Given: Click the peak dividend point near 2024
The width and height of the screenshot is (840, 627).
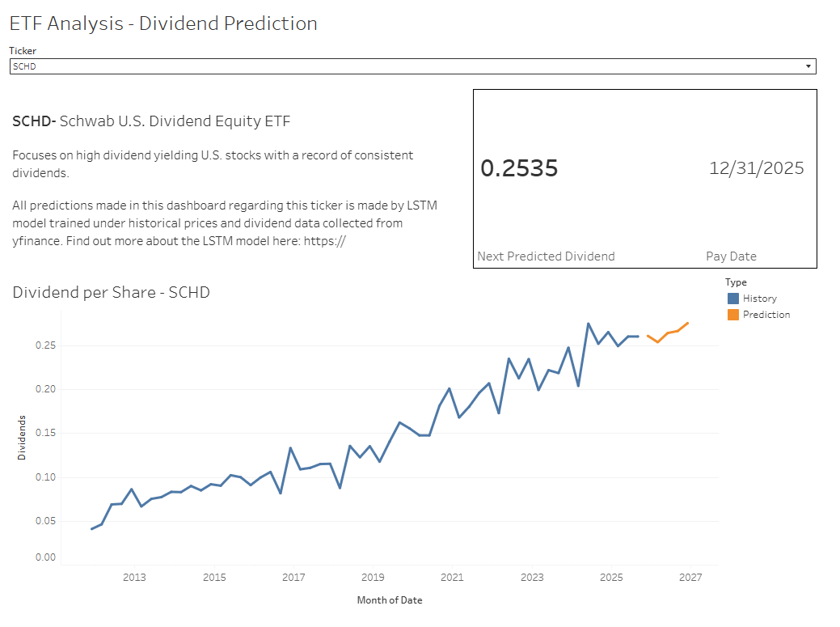Looking at the screenshot, I should coord(588,323).
